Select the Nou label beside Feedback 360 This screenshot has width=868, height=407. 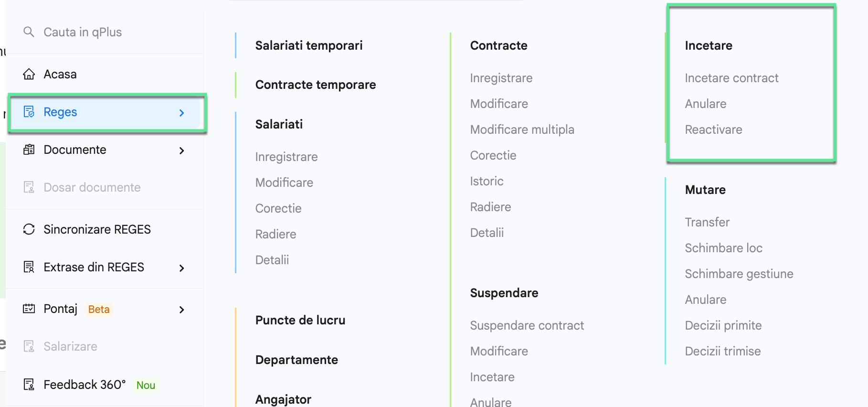point(146,385)
